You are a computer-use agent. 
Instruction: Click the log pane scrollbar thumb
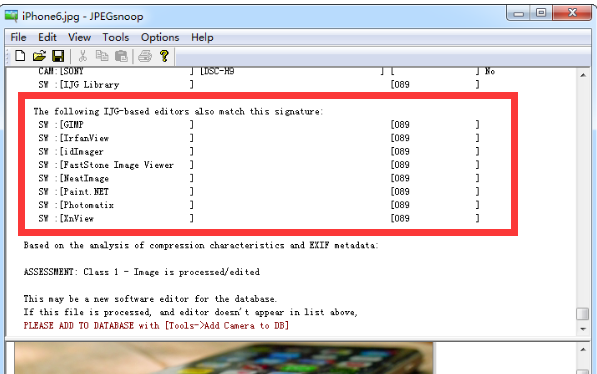point(583,314)
